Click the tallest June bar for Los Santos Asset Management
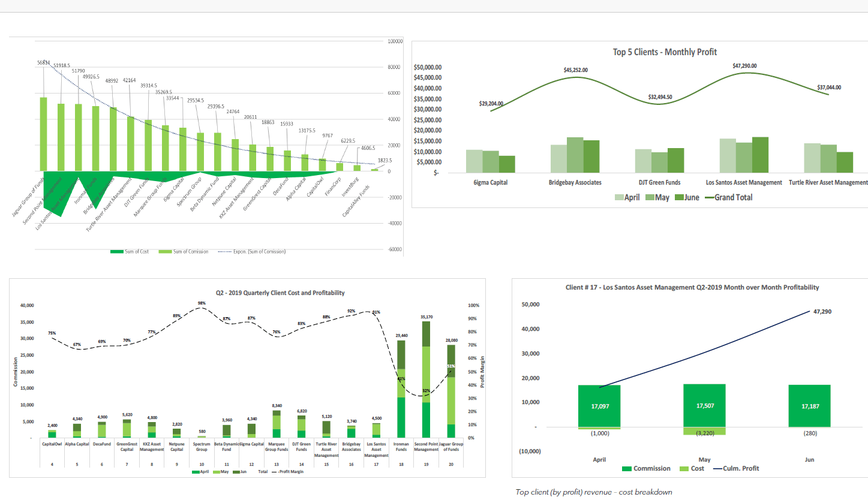868x500 pixels. pos(759,155)
